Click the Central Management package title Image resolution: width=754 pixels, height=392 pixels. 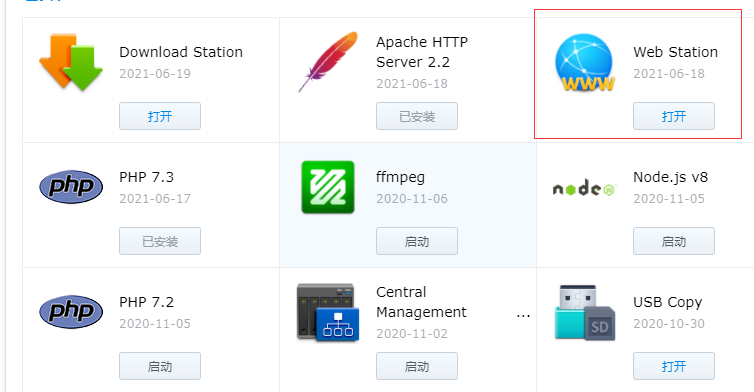(421, 302)
